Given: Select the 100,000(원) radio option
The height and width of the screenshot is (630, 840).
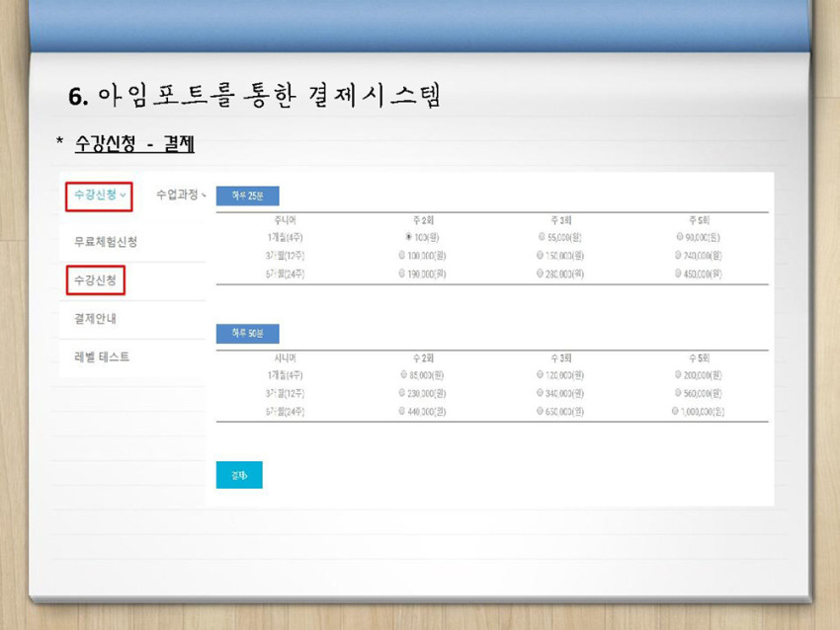Looking at the screenshot, I should 402,256.
